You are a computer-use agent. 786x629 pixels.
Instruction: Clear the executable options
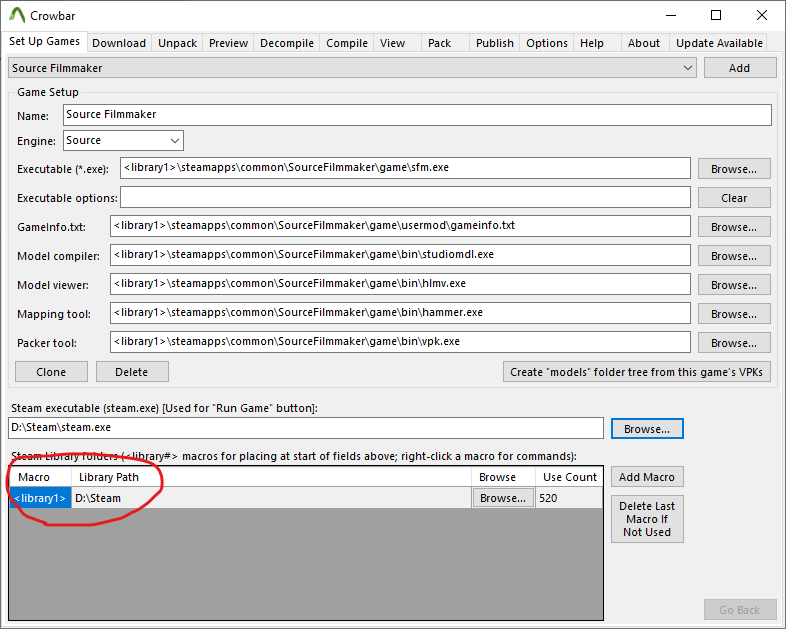[734, 198]
